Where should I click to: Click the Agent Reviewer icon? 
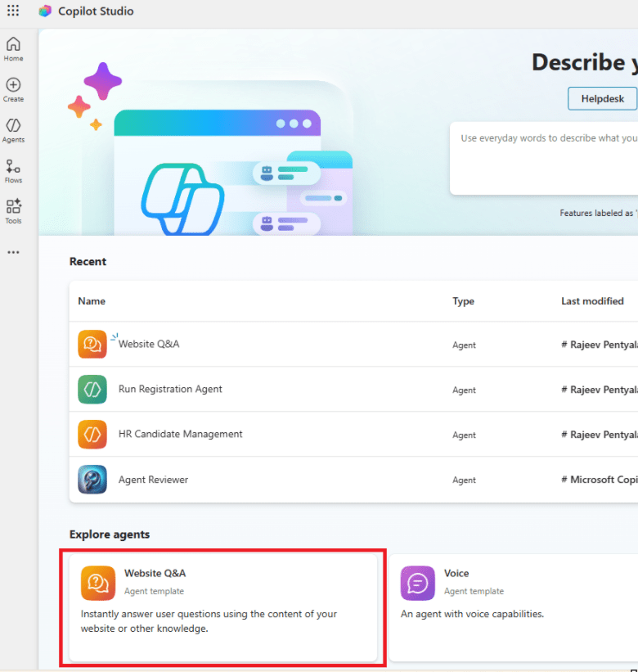click(92, 480)
